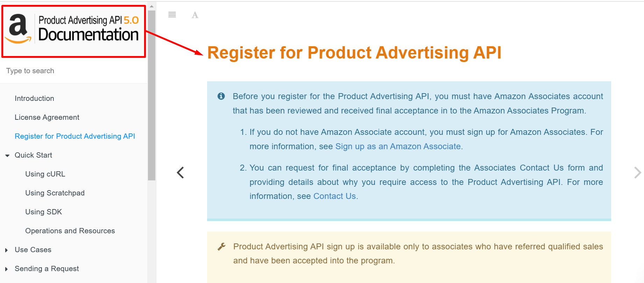Open the Introduction page
Screen dimensions: 644x283
tap(34, 98)
